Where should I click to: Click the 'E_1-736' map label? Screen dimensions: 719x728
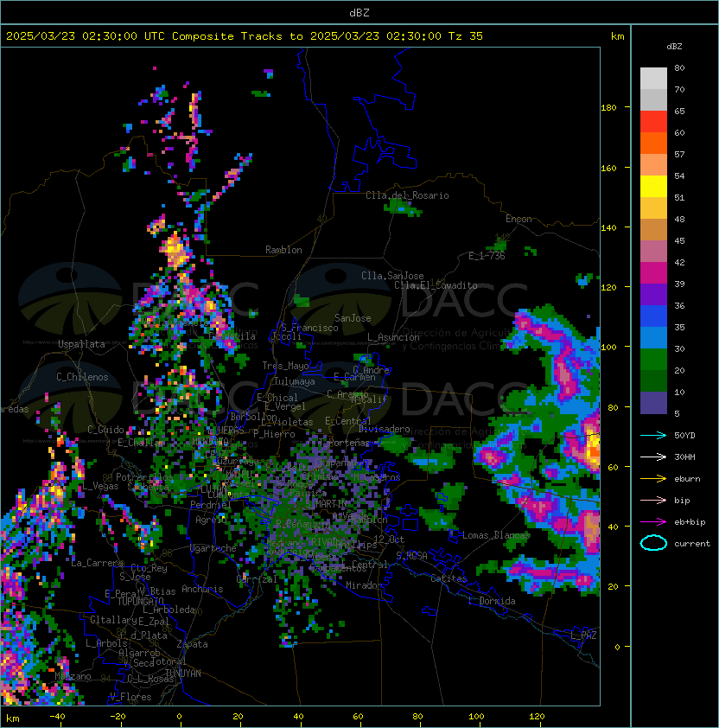tap(487, 256)
